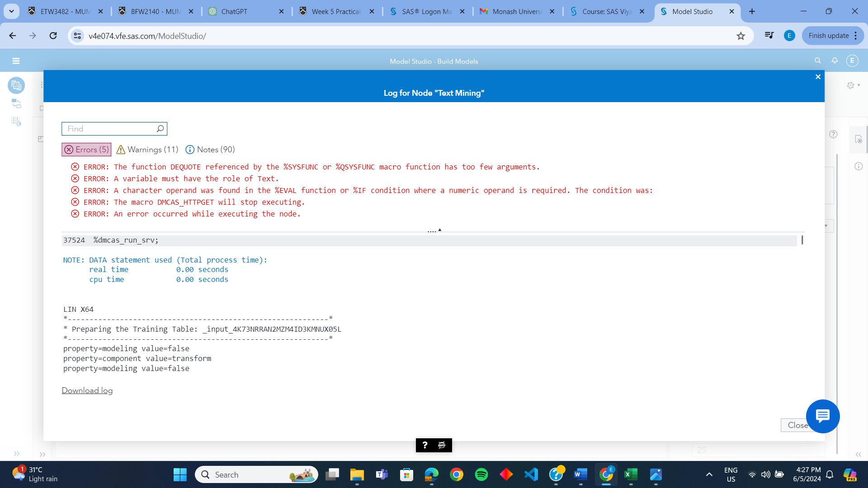Toggle the Warnings (11) log filter
The width and height of the screenshot is (868, 488).
coord(146,149)
